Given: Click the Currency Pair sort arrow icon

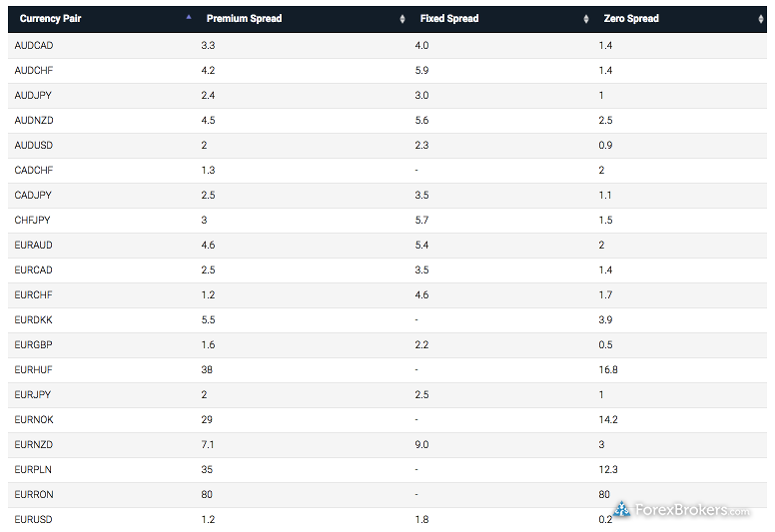Looking at the screenshot, I should click(189, 17).
